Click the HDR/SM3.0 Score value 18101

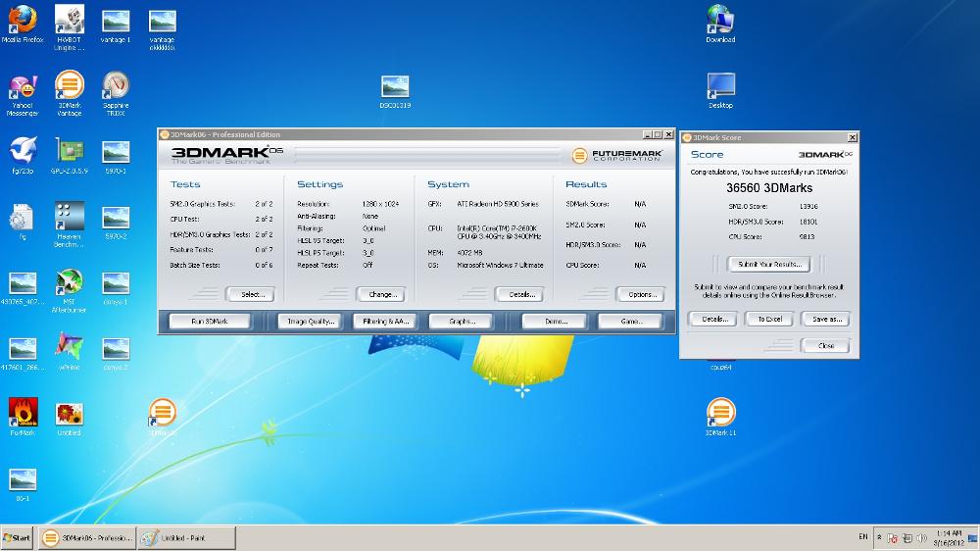(x=808, y=222)
